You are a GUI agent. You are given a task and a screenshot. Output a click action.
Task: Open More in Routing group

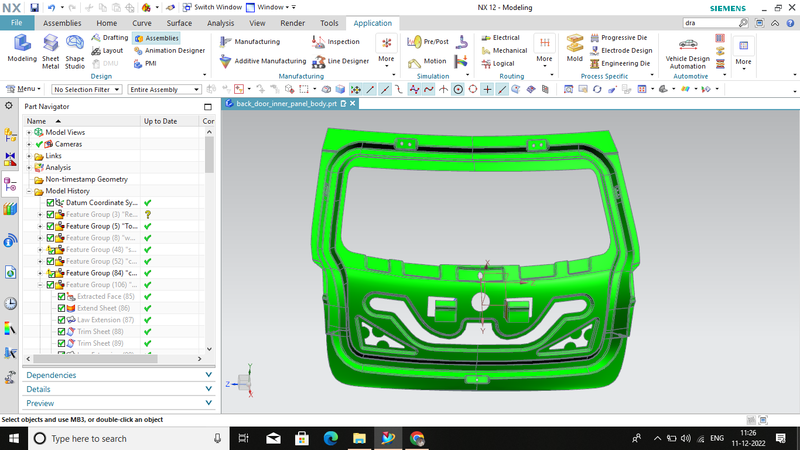point(544,49)
